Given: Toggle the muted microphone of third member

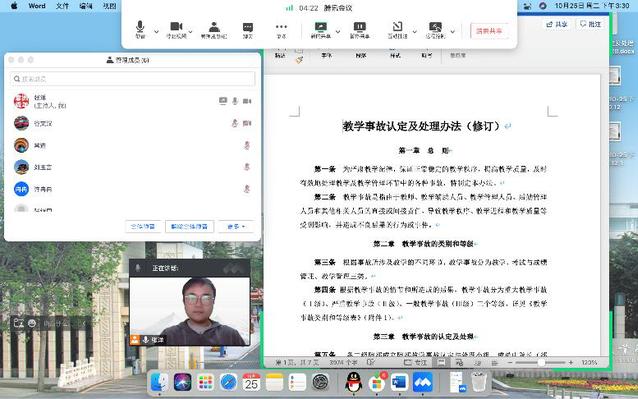Looking at the screenshot, I should (247, 145).
